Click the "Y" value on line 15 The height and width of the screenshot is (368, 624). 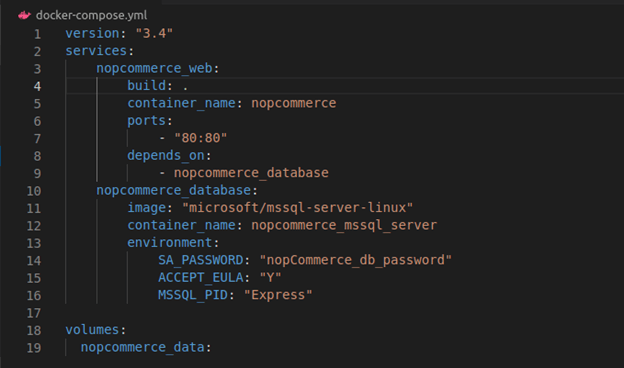(x=270, y=277)
